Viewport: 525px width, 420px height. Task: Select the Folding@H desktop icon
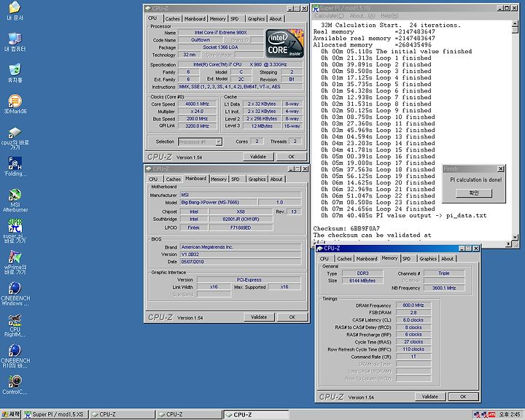click(15, 166)
